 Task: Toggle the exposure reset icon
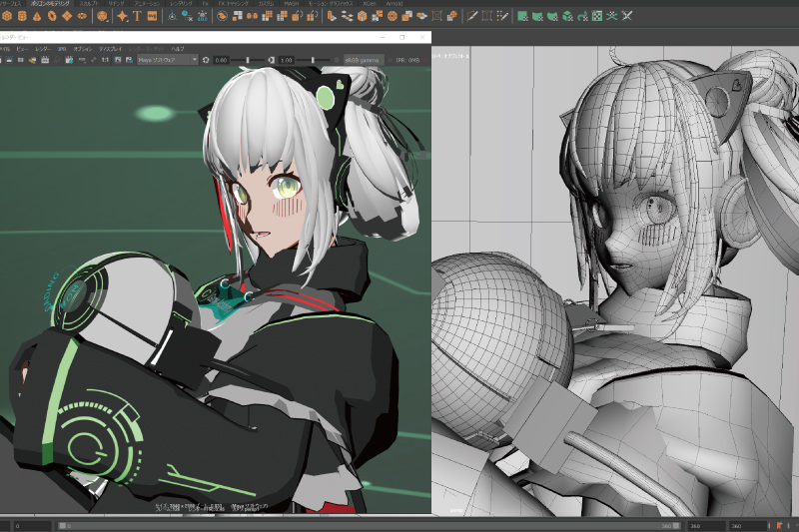[206, 60]
